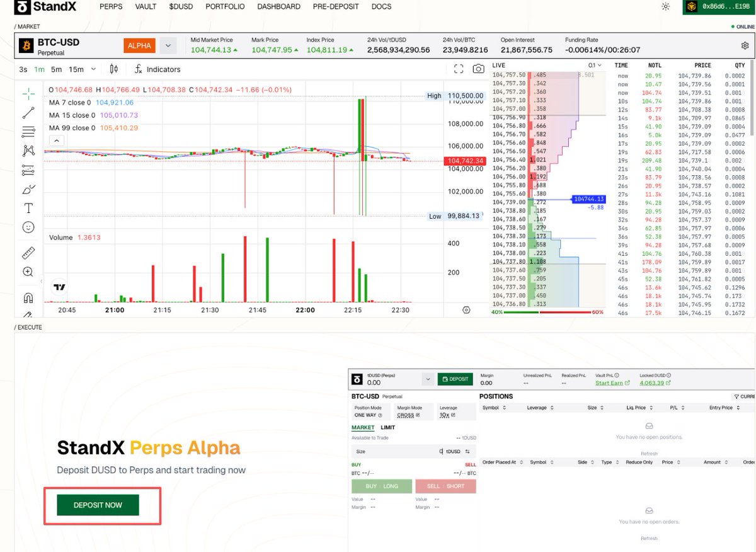The width and height of the screenshot is (756, 552).
Task: Click the ALPHA badge button
Action: [139, 46]
